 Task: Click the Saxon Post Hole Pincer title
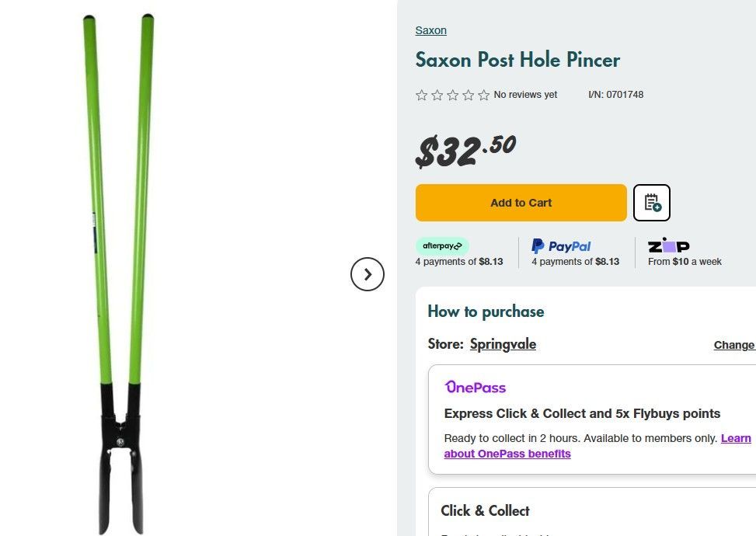(x=517, y=60)
